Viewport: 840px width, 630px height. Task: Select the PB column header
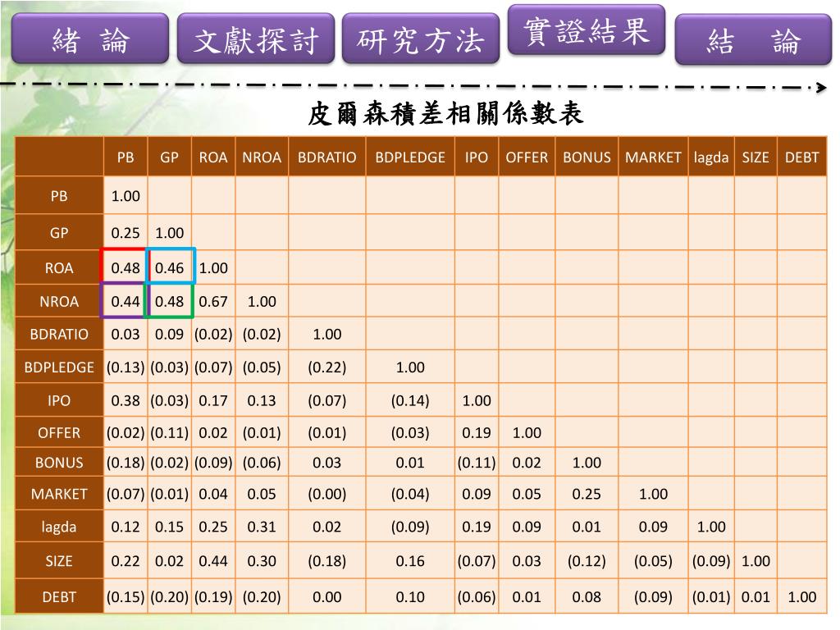pos(126,157)
